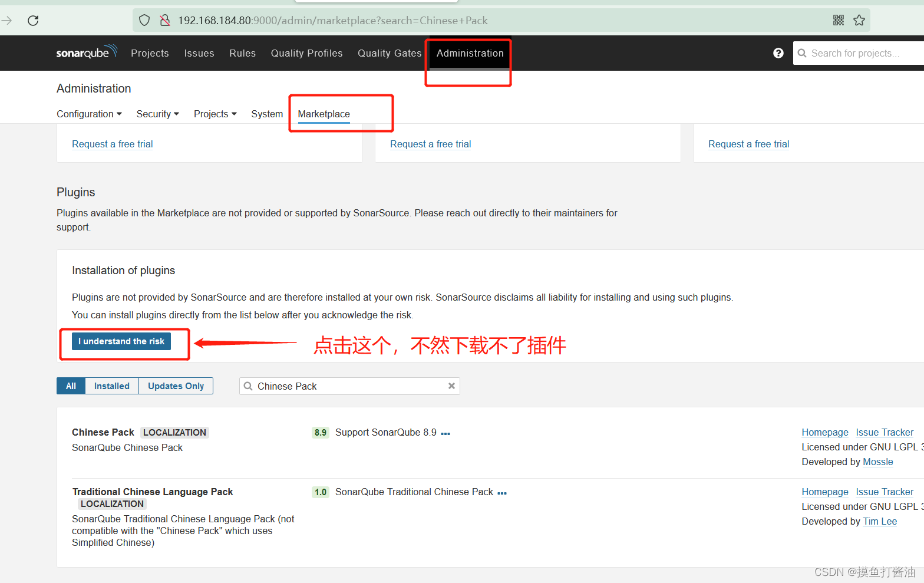Image resolution: width=924 pixels, height=583 pixels.
Task: Click the magnifier icon in project search
Action: point(802,53)
